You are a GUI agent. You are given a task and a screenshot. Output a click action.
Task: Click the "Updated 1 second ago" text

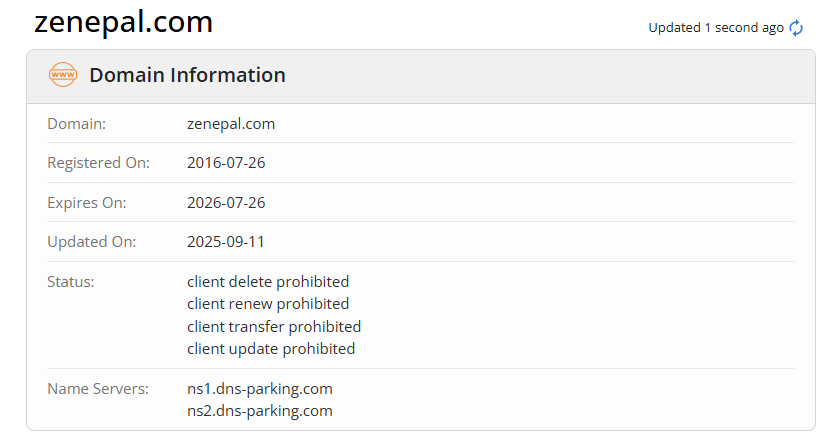715,28
